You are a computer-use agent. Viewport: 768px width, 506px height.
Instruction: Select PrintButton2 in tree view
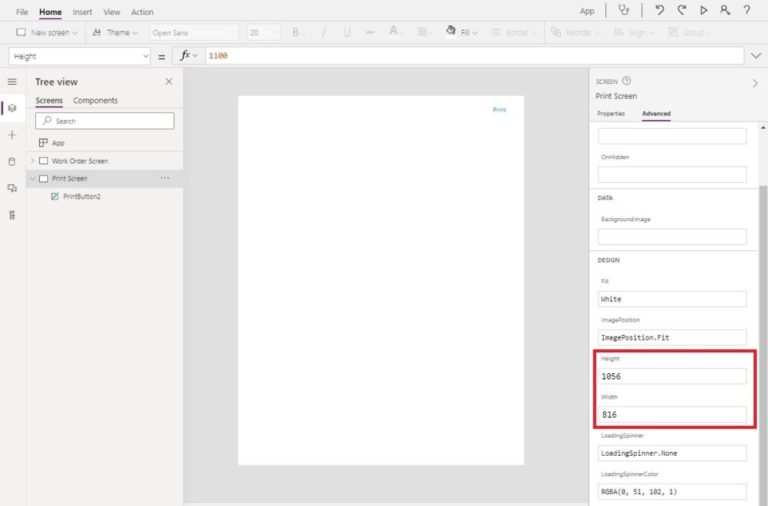(81, 197)
